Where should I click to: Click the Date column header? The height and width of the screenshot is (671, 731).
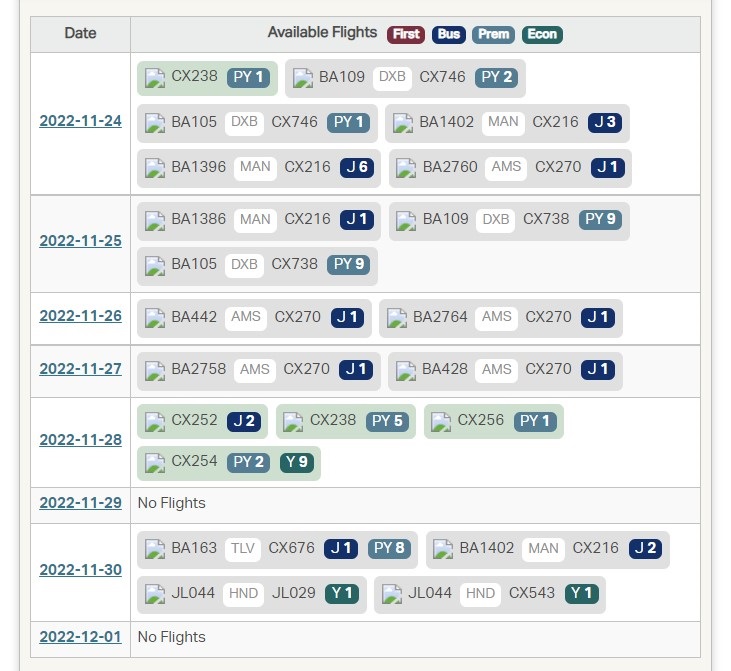80,34
